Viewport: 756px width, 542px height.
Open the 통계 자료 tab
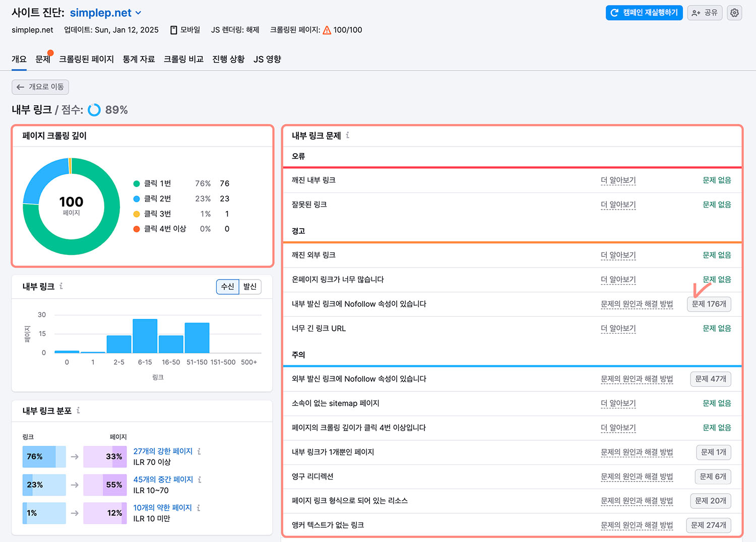click(x=139, y=59)
